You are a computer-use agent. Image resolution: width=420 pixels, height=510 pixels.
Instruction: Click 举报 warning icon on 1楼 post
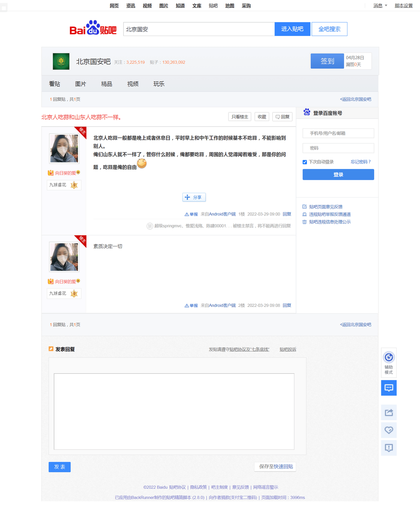point(187,214)
